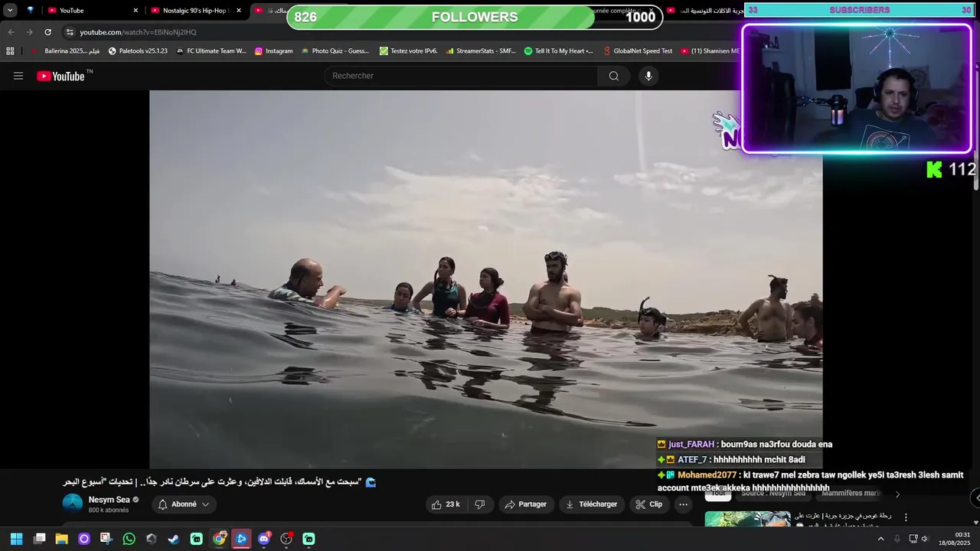Screen dimensions: 980x551
Task: Click the video player area
Action: tap(486, 279)
